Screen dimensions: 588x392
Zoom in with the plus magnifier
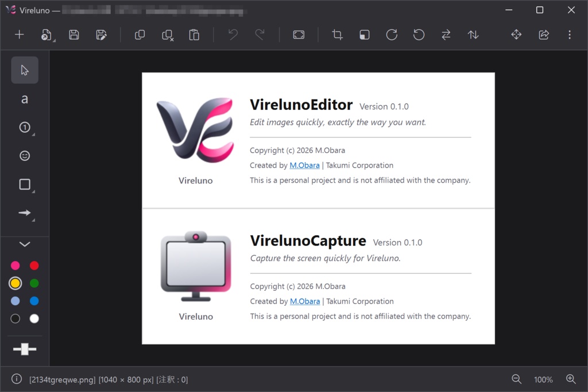pos(571,379)
